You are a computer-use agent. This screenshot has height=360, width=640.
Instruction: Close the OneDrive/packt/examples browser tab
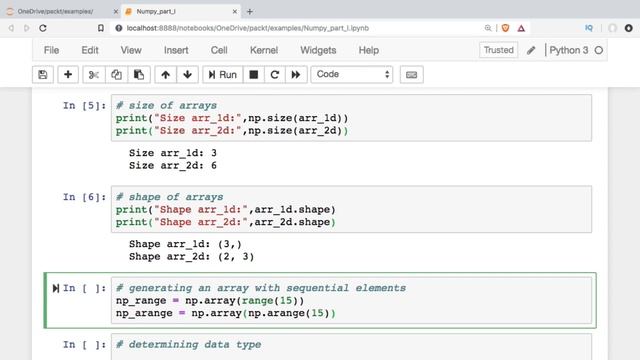point(116,12)
